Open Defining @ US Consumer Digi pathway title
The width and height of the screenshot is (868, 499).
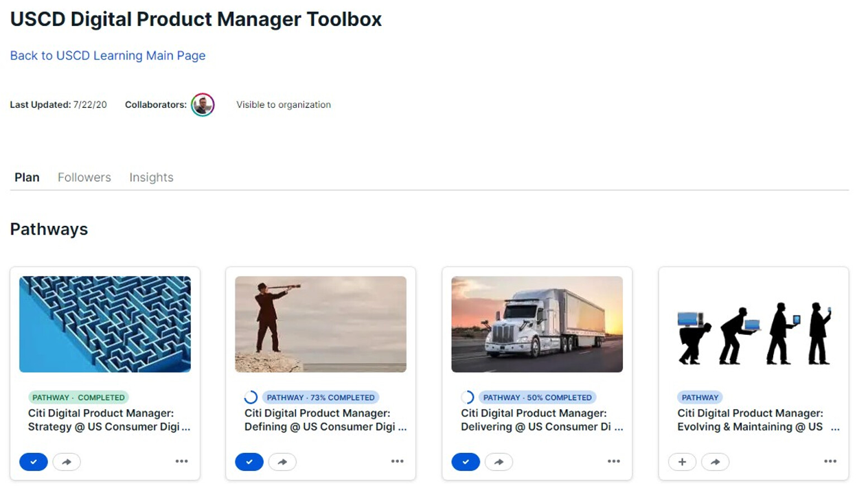[325, 420]
